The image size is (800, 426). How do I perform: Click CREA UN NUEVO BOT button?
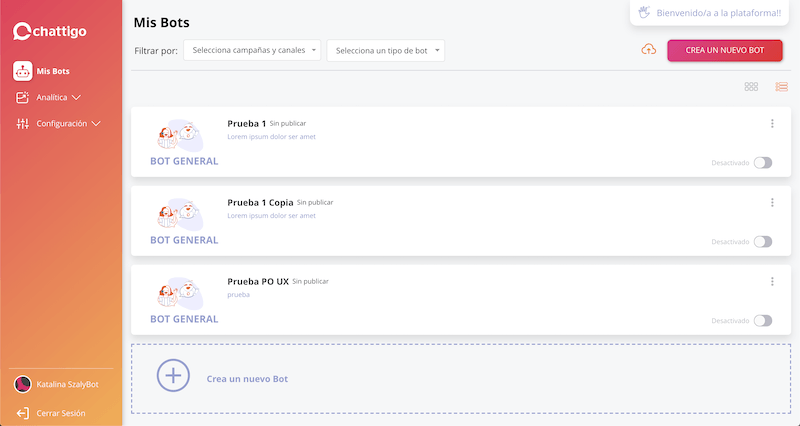coord(724,51)
